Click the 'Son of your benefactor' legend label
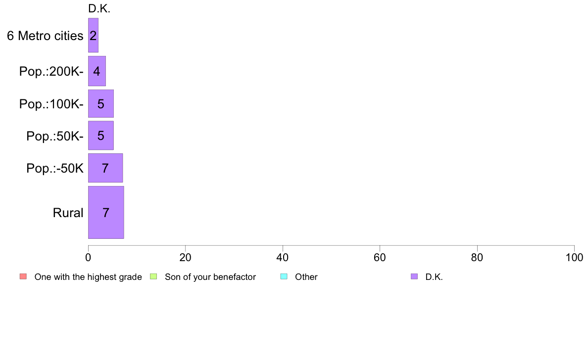 click(210, 277)
